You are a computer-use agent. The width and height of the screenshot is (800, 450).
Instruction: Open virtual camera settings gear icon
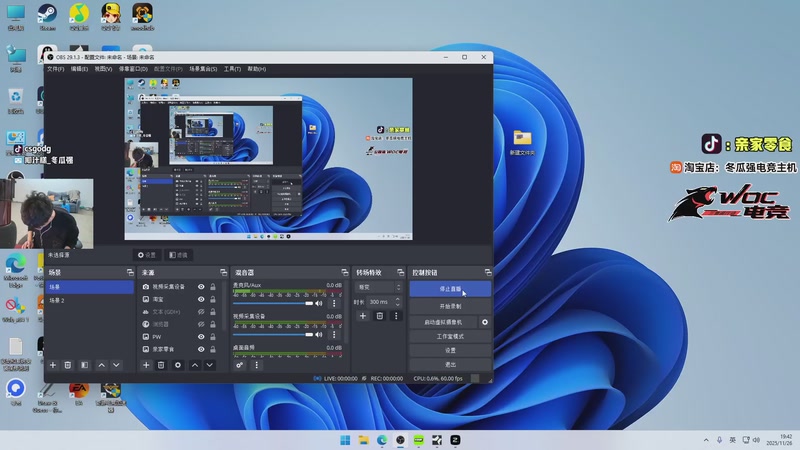point(485,322)
